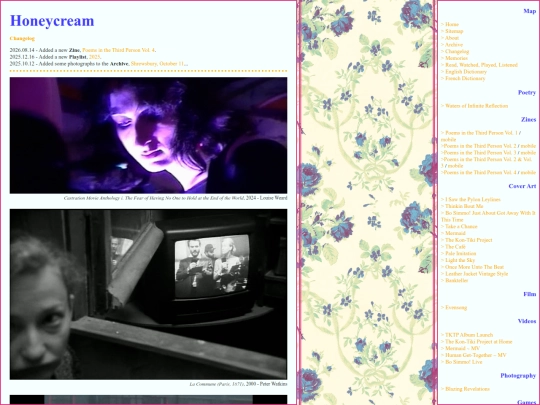Click the black-and-white television film still

tap(148, 294)
